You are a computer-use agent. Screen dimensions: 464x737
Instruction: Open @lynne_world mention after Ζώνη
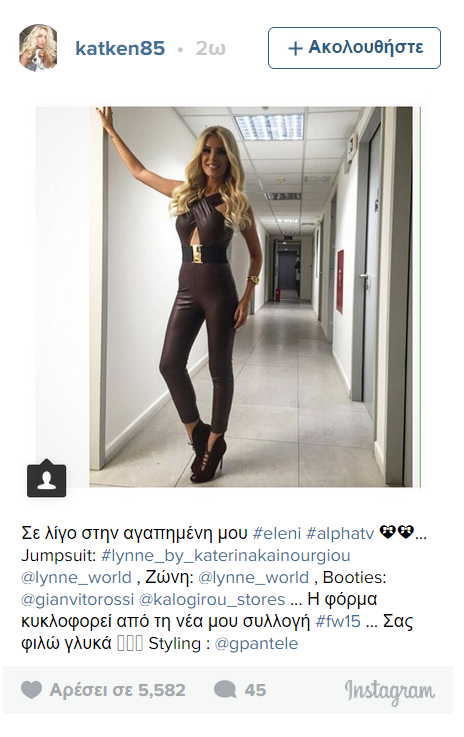(x=253, y=578)
